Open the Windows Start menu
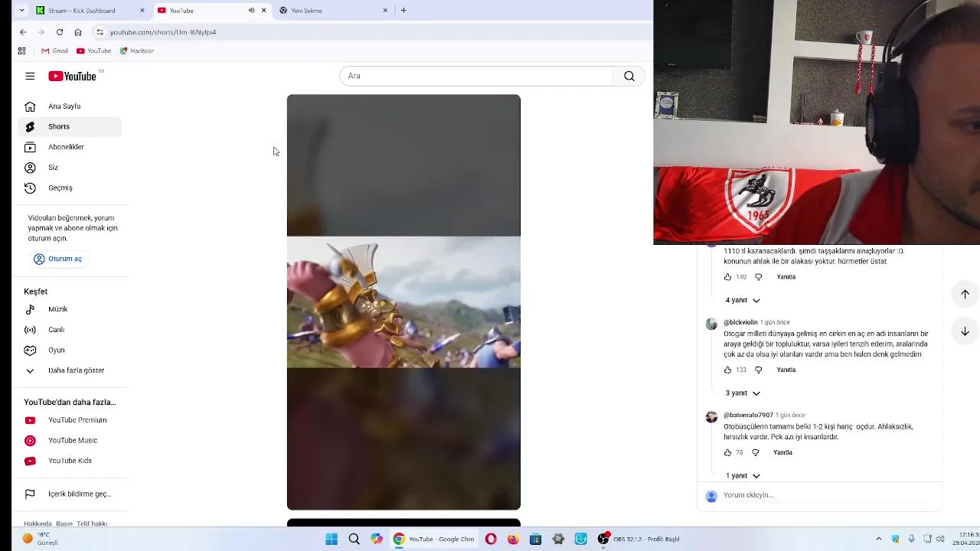The image size is (980, 551). pyautogui.click(x=332, y=540)
